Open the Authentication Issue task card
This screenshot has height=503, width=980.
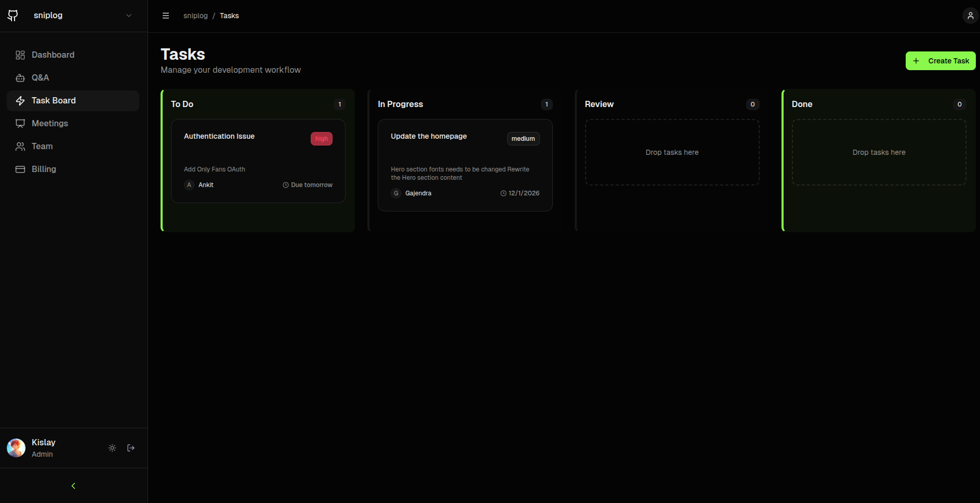[x=258, y=161]
